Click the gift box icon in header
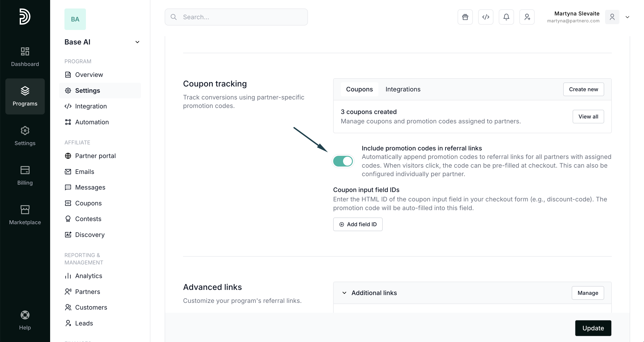The width and height of the screenshot is (644, 342). 465,17
